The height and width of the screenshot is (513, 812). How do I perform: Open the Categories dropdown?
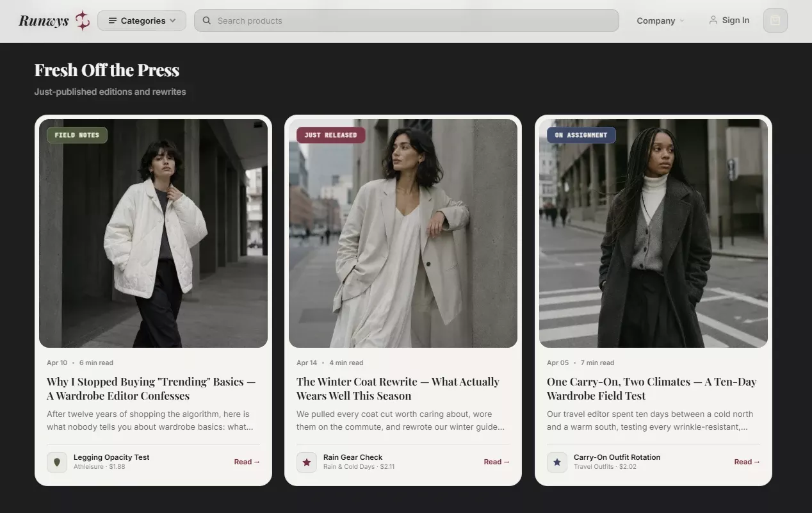point(142,20)
